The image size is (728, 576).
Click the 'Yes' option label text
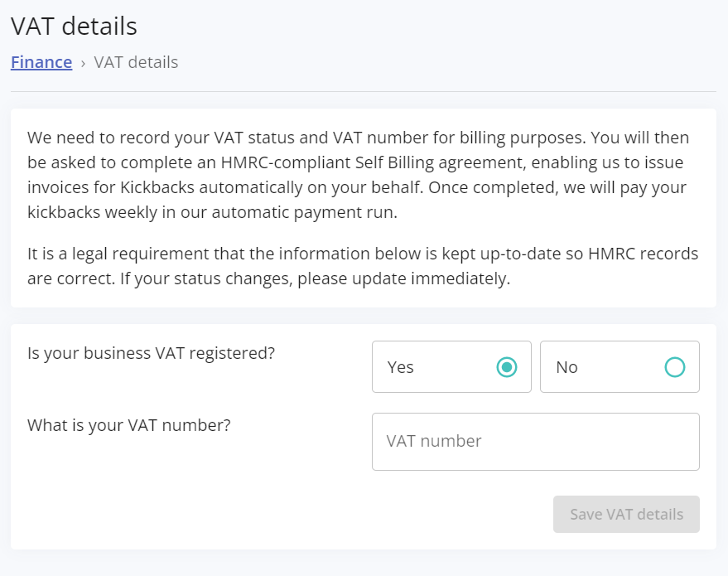pyautogui.click(x=401, y=367)
